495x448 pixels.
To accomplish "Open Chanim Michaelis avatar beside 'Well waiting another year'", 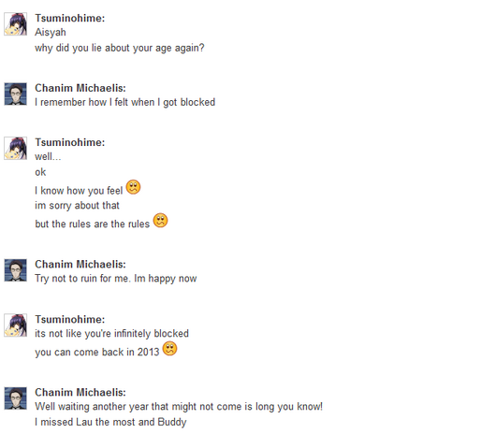I will (16, 398).
